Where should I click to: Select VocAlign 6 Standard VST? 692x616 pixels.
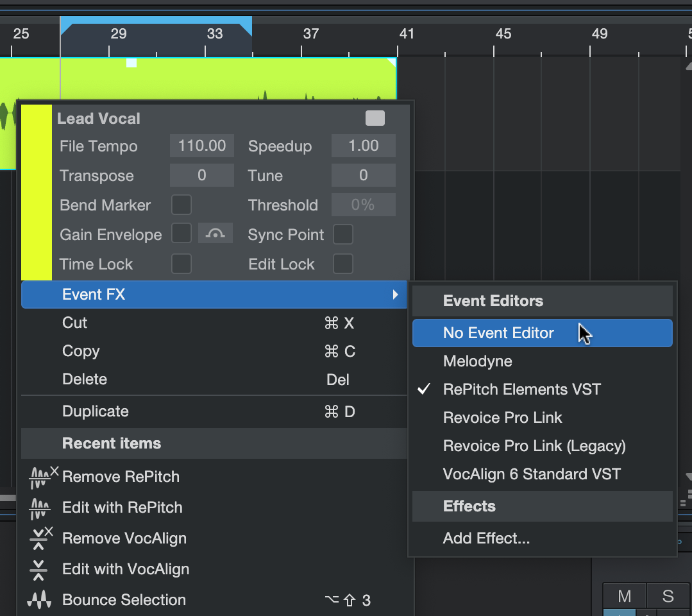click(x=532, y=474)
